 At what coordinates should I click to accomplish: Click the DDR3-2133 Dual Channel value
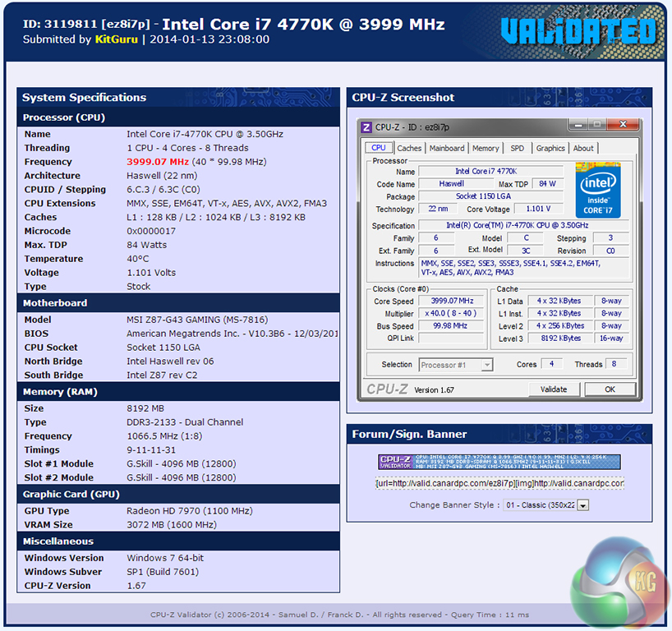185,422
